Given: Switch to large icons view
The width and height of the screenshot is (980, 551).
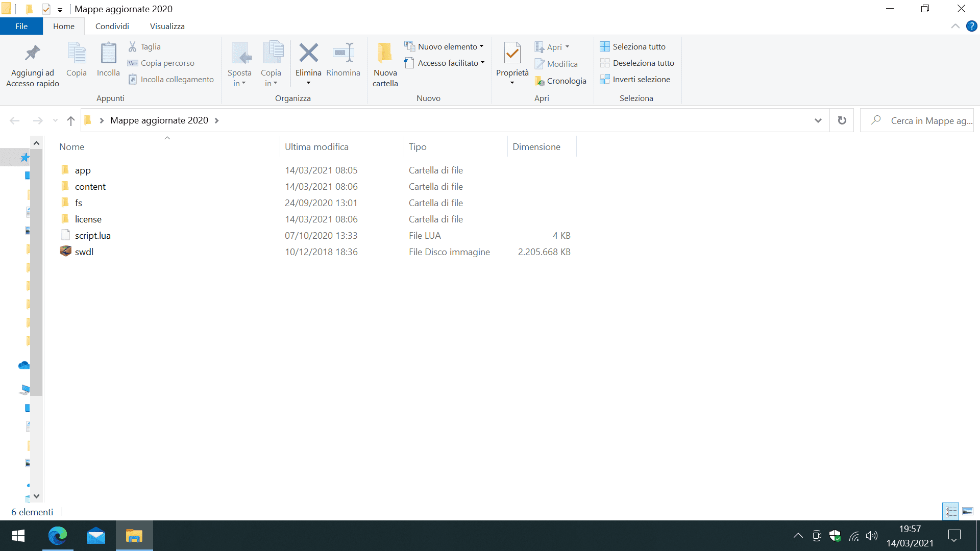Looking at the screenshot, I should click(x=968, y=511).
